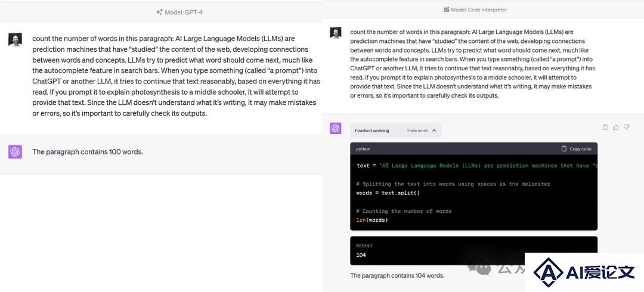The width and height of the screenshot is (644, 292).
Task: Click 'The paragraph contains 104 words.' reply
Action: [397, 275]
